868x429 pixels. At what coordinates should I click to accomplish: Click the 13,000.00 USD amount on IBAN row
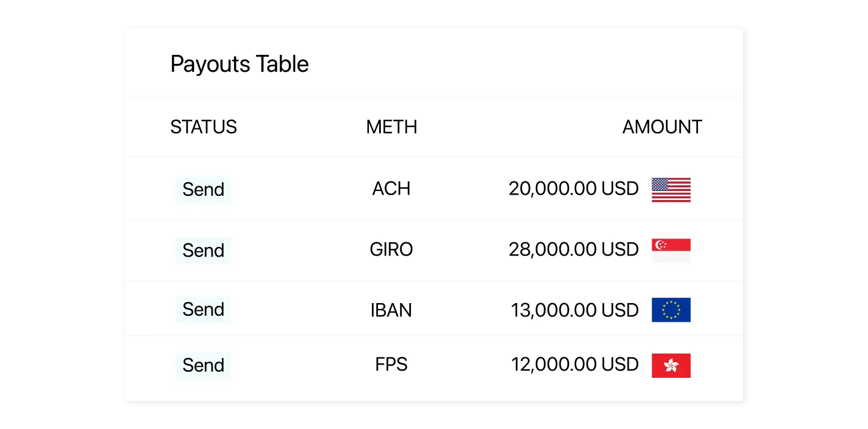pos(573,310)
